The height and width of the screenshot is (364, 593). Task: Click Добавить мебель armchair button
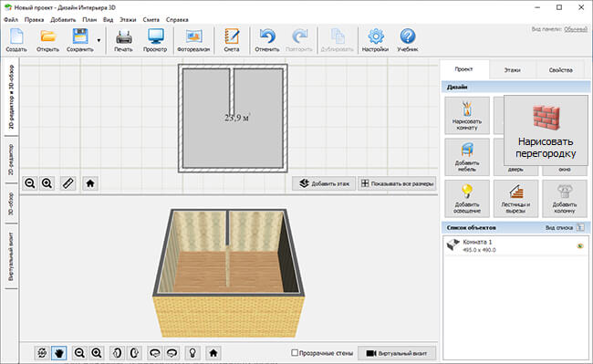[x=467, y=157]
